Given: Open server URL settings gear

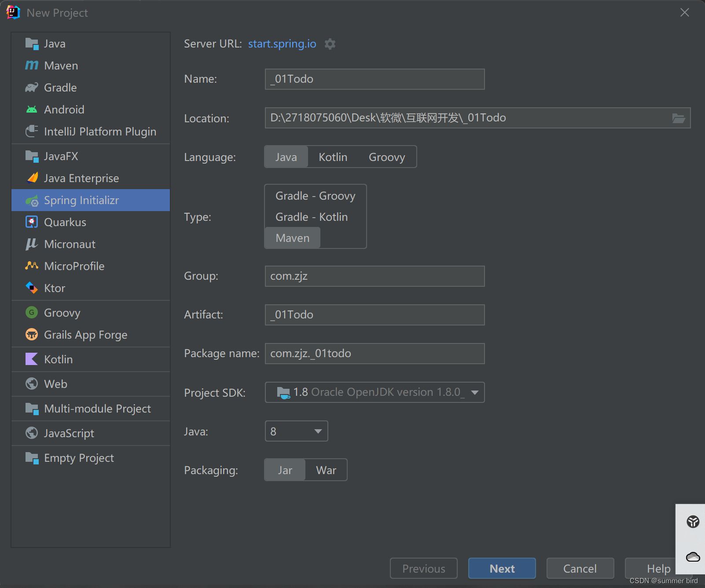Looking at the screenshot, I should [x=330, y=44].
